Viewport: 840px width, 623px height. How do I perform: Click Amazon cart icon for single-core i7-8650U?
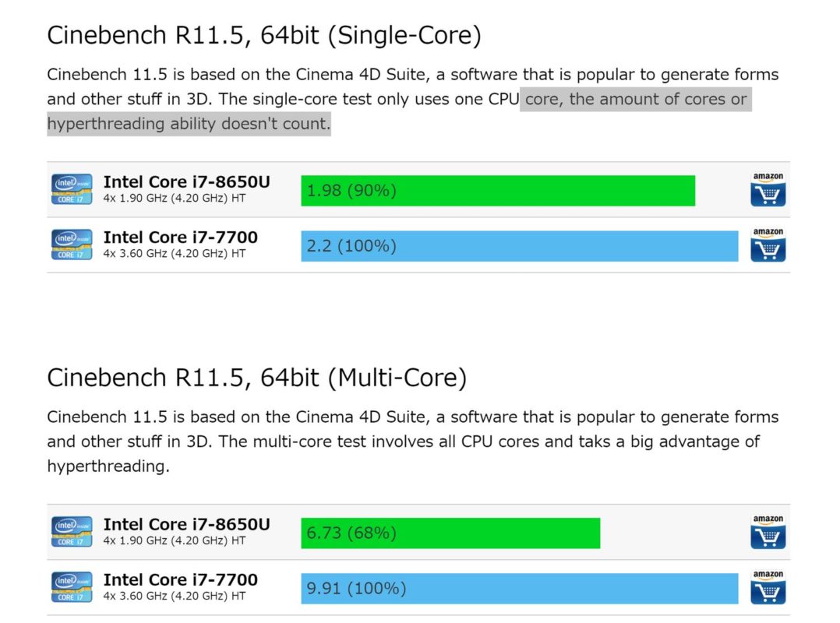pos(768,189)
